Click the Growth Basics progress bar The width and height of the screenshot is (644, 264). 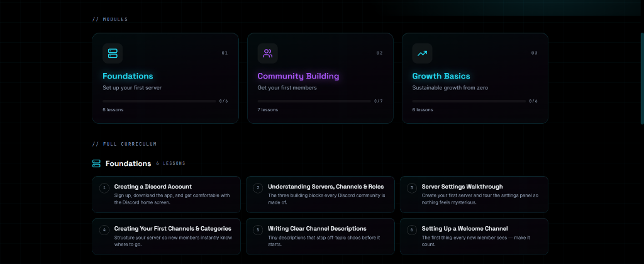[469, 101]
